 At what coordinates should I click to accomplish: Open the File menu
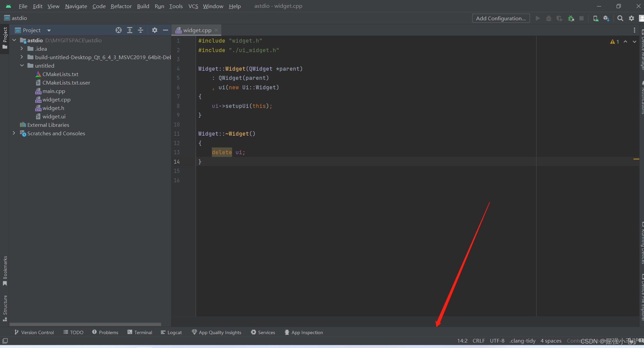(23, 6)
